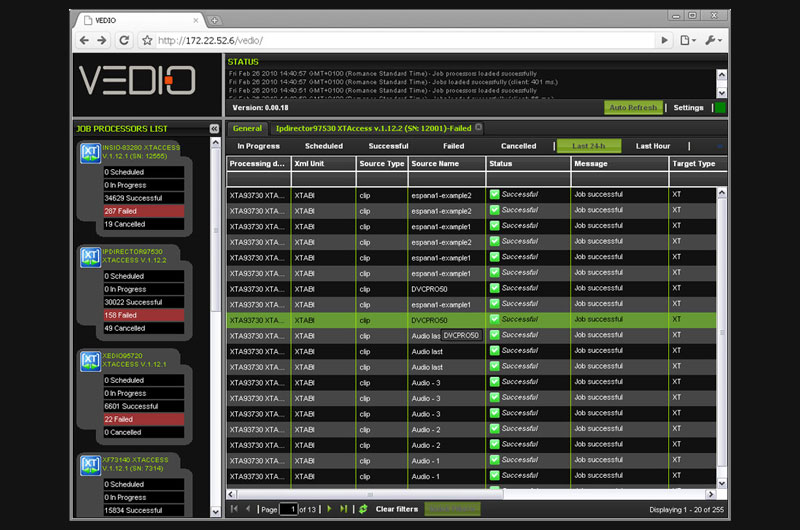Image resolution: width=800 pixels, height=530 pixels.
Task: Go back in the browser
Action: [84, 40]
